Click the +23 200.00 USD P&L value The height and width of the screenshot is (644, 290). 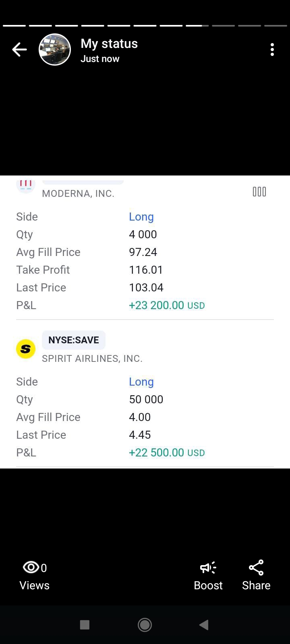[167, 305]
